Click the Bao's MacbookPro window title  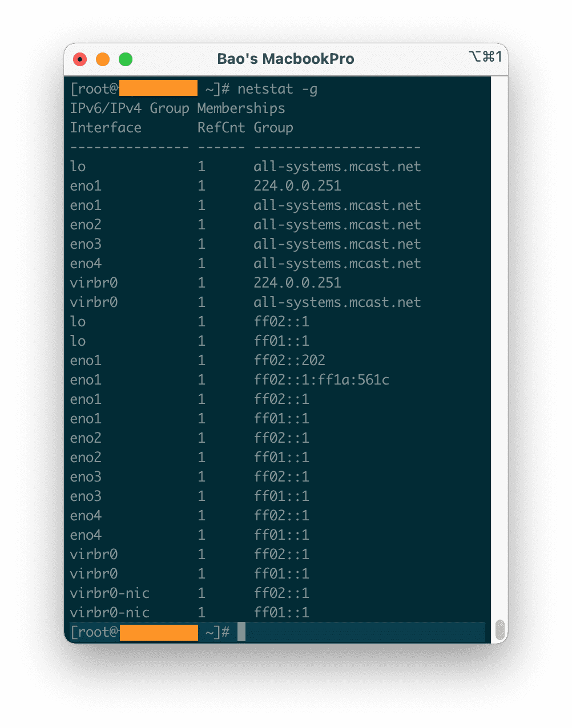pos(285,59)
